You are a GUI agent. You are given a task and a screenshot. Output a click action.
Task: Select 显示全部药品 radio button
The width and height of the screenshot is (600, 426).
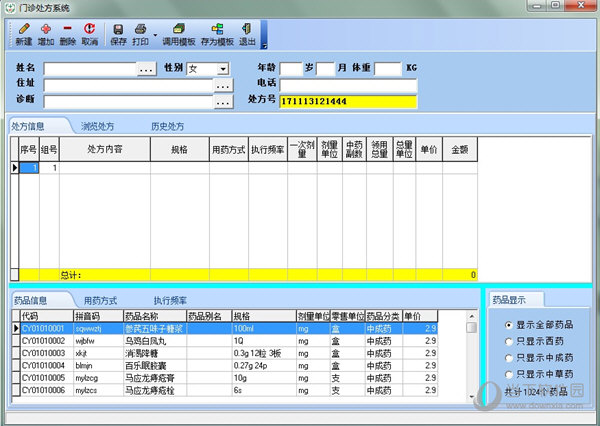(509, 325)
